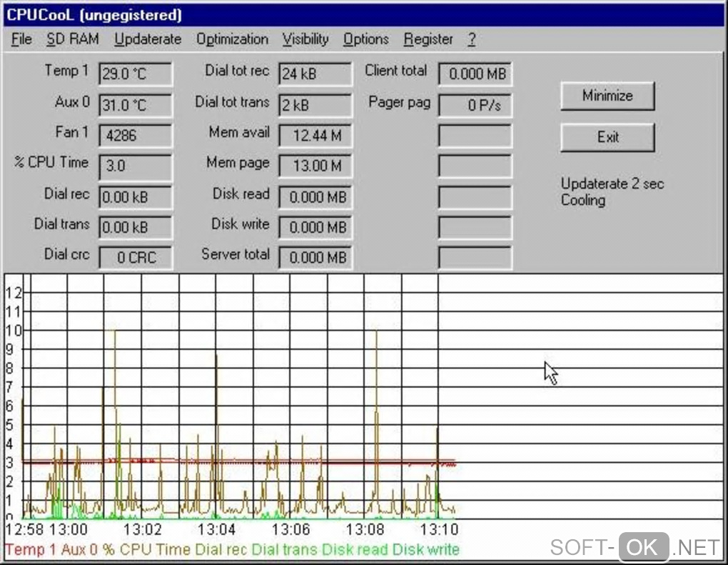The width and height of the screenshot is (728, 565).
Task: Click the 13:06 time marker on graph
Action: [290, 529]
